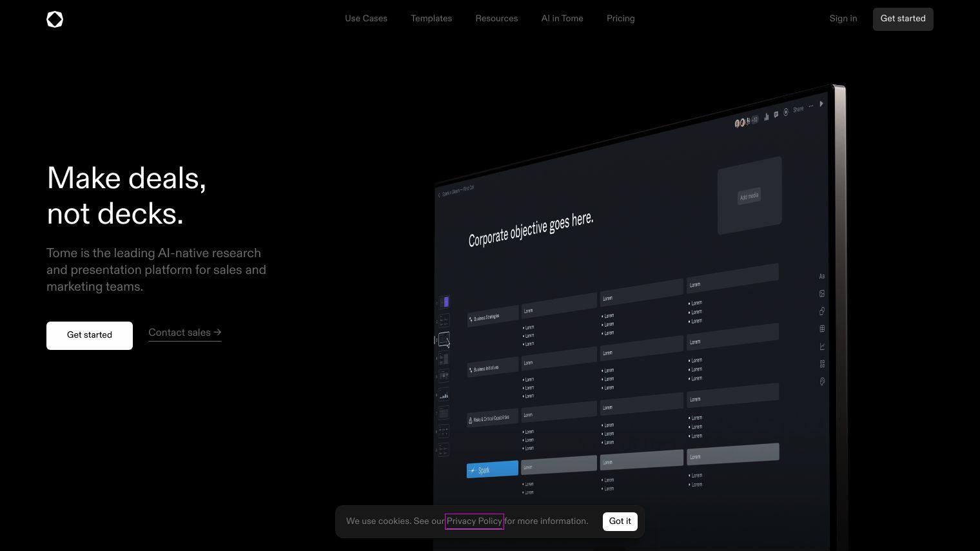
Task: Select the table tool in mockup sidebar
Action: [x=822, y=329]
